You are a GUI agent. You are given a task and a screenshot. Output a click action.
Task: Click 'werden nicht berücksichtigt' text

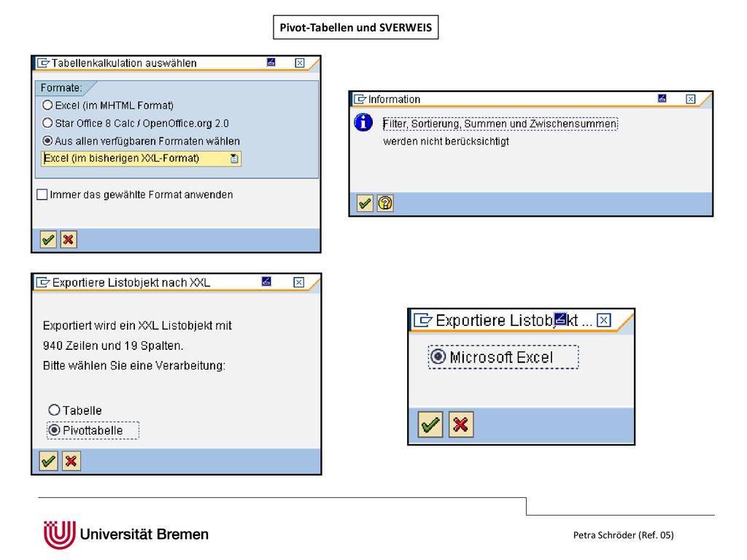pos(446,141)
